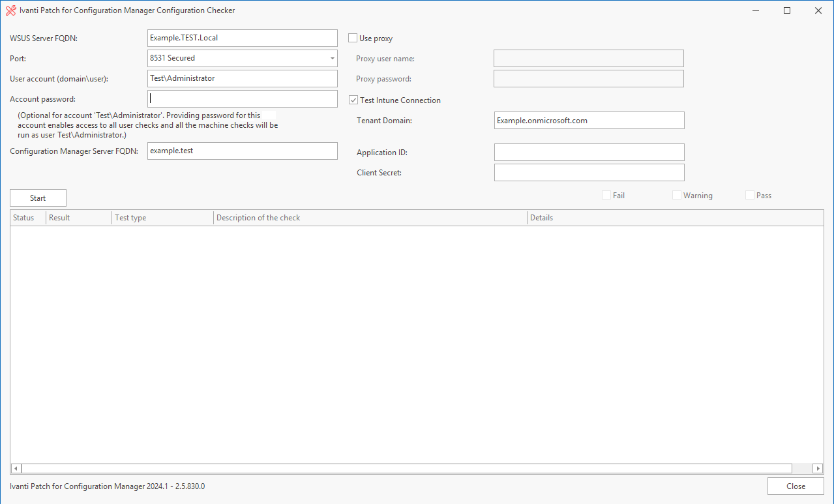Click the Tenant Domain input box
Image resolution: width=834 pixels, height=504 pixels.
click(589, 121)
